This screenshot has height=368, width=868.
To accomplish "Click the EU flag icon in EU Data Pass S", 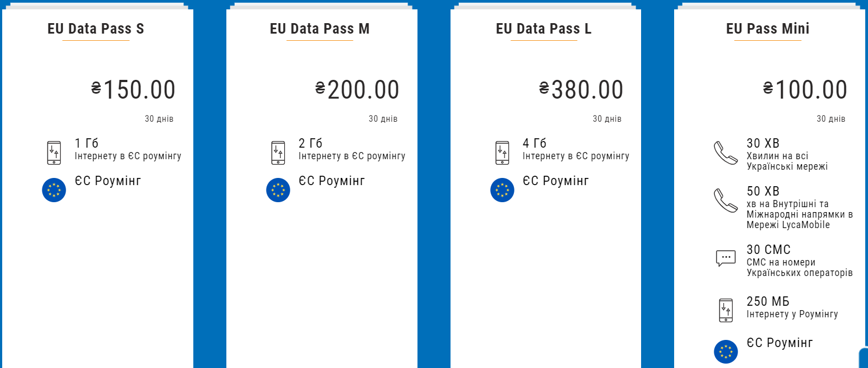I will [x=54, y=190].
